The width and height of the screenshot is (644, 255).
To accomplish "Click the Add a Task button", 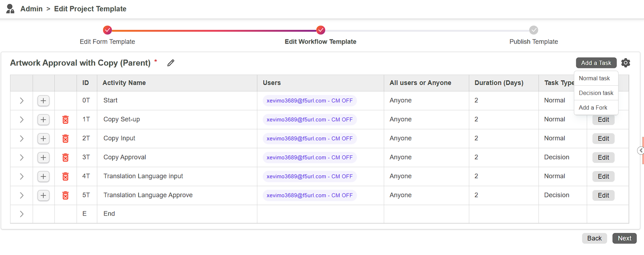I will (596, 63).
